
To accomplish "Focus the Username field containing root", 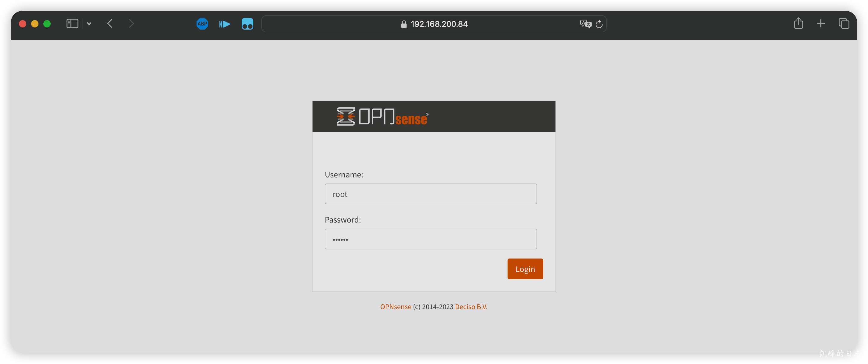I will (x=431, y=194).
